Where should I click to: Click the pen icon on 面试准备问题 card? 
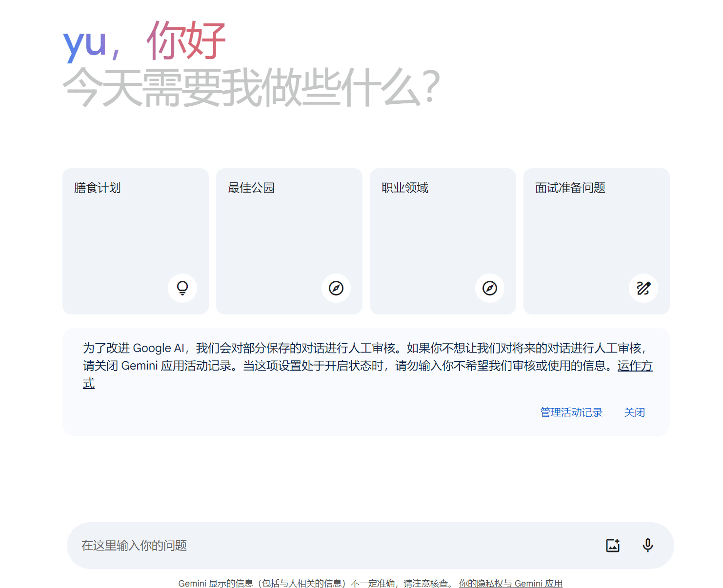pyautogui.click(x=644, y=288)
